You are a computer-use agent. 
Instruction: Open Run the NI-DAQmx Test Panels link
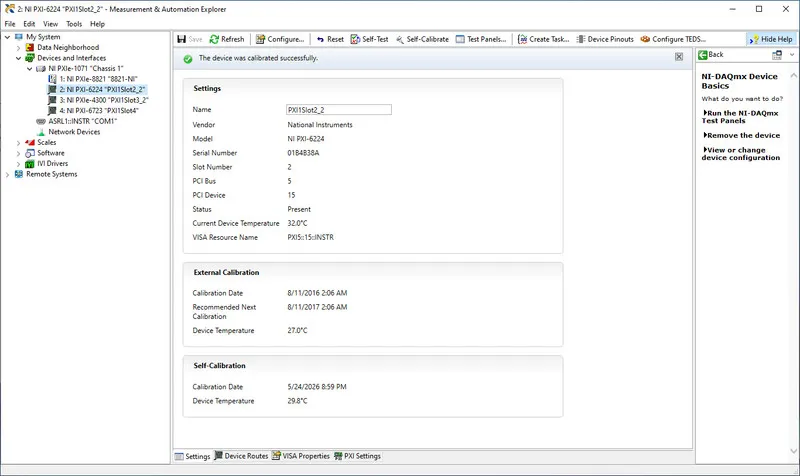tap(740, 117)
